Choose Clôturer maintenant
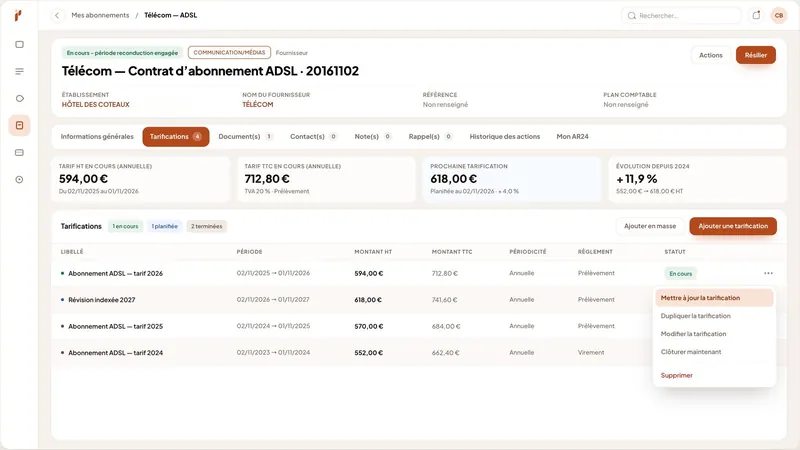The width and height of the screenshot is (800, 450). [714, 352]
